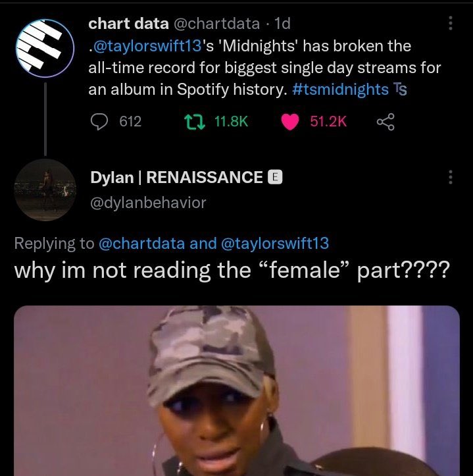This screenshot has height=476, width=473.
Task: Open the @chartdata handle beside display name
Action: [216, 24]
